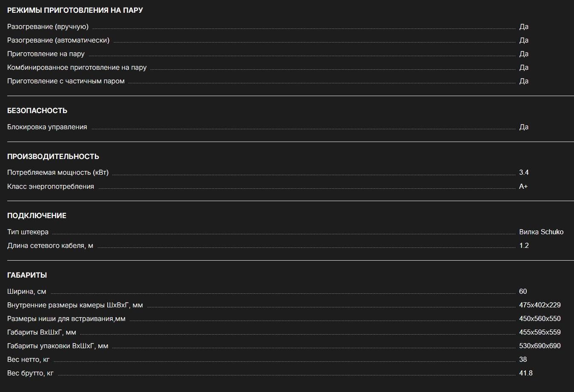Select the 'Блокировка управления' spec row
Viewport: 574px width, 392px height.
pos(287,127)
